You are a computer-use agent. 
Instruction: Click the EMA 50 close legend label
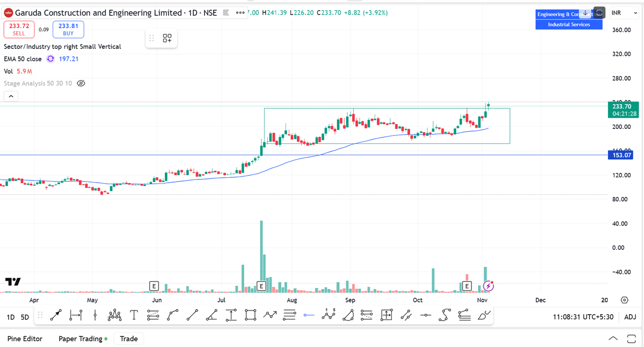point(23,59)
